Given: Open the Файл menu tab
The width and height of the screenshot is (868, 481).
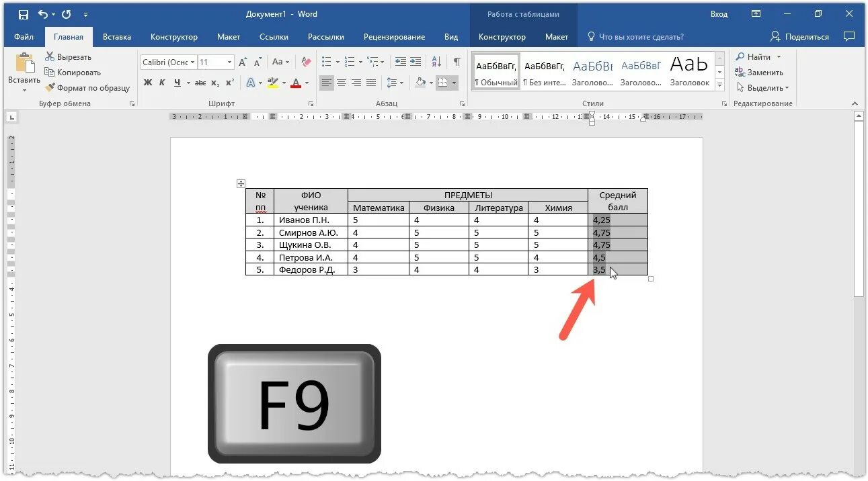Looking at the screenshot, I should pos(24,37).
